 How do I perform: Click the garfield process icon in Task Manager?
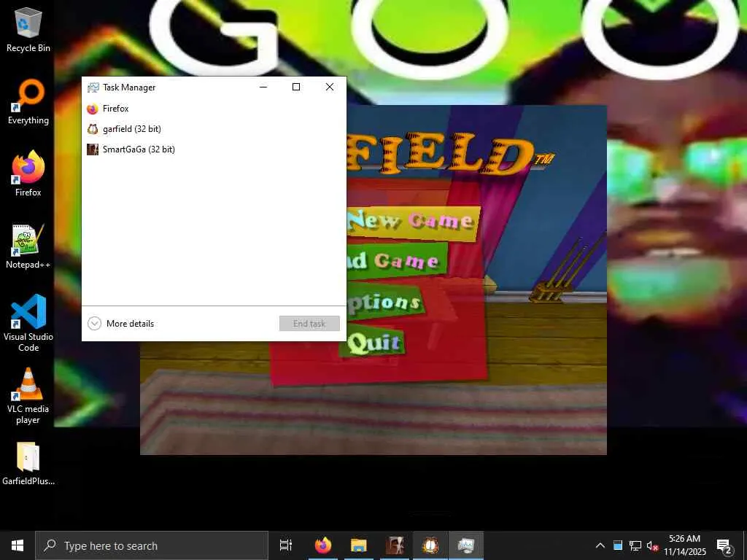[x=93, y=129]
